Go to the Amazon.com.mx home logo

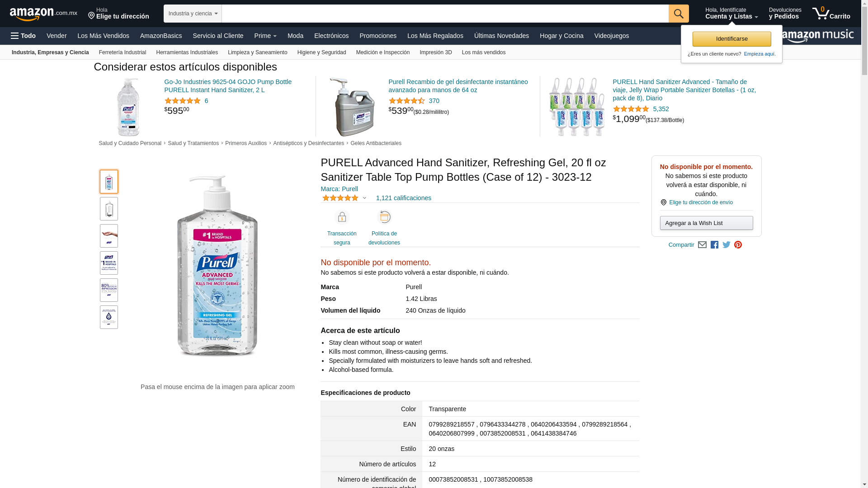pyautogui.click(x=43, y=14)
